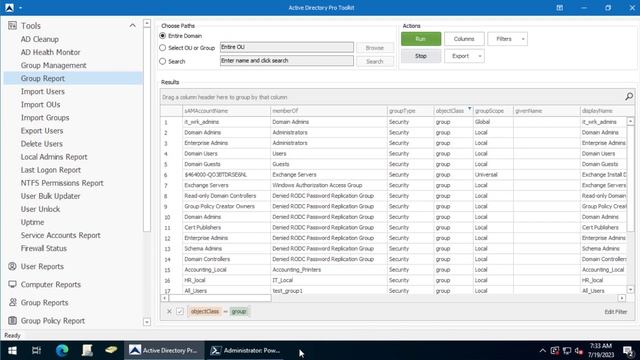Open Service Accounts Report
The image size is (640, 360).
60,235
